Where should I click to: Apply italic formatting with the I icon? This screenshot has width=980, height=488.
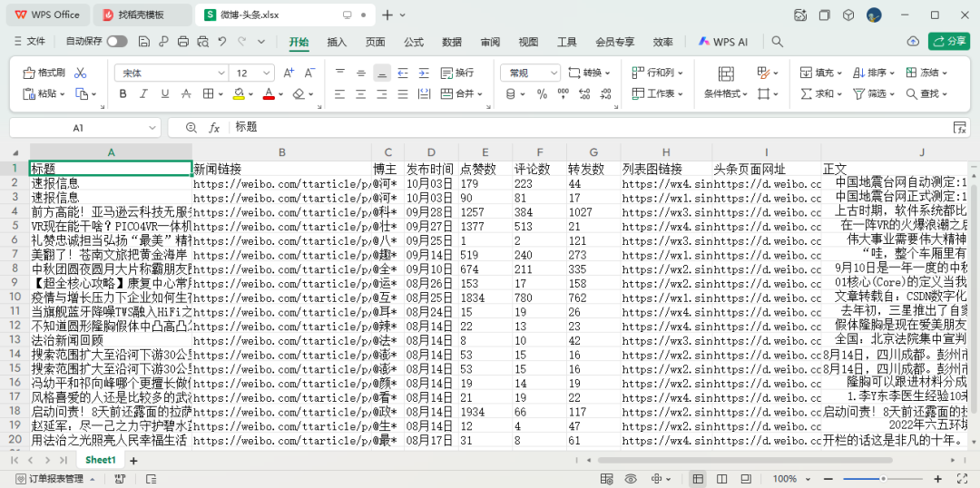[x=143, y=94]
